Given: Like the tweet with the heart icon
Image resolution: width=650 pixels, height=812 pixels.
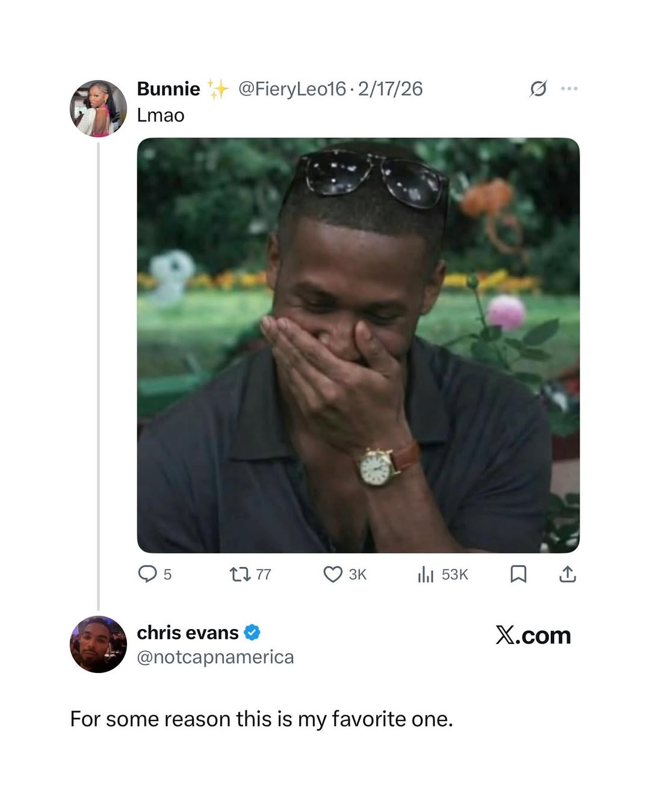Looking at the screenshot, I should point(333,574).
